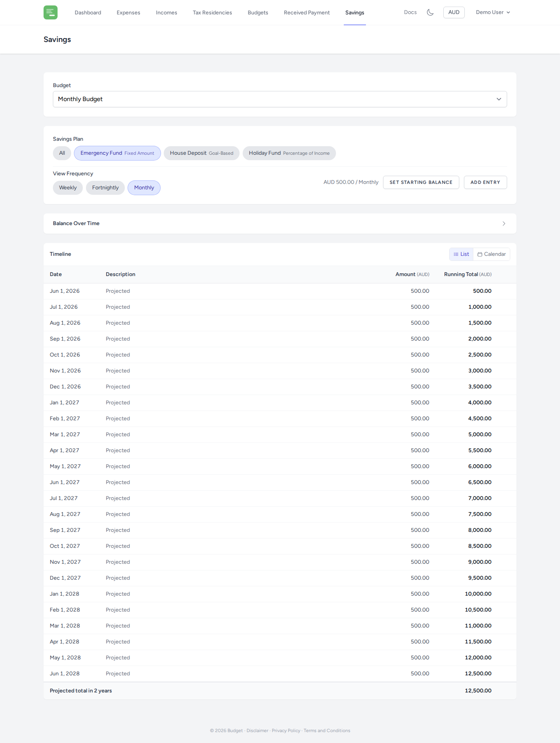Toggle dark mode moon icon
The width and height of the screenshot is (560, 743).
(x=430, y=12)
